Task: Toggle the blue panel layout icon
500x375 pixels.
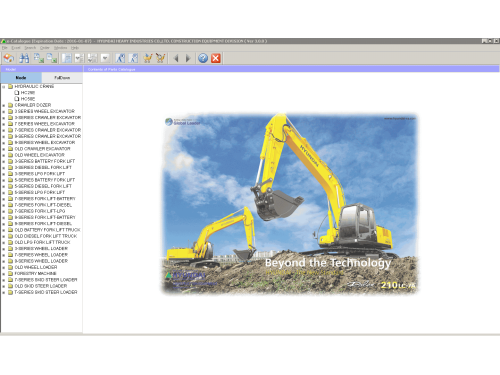Action: [67, 58]
